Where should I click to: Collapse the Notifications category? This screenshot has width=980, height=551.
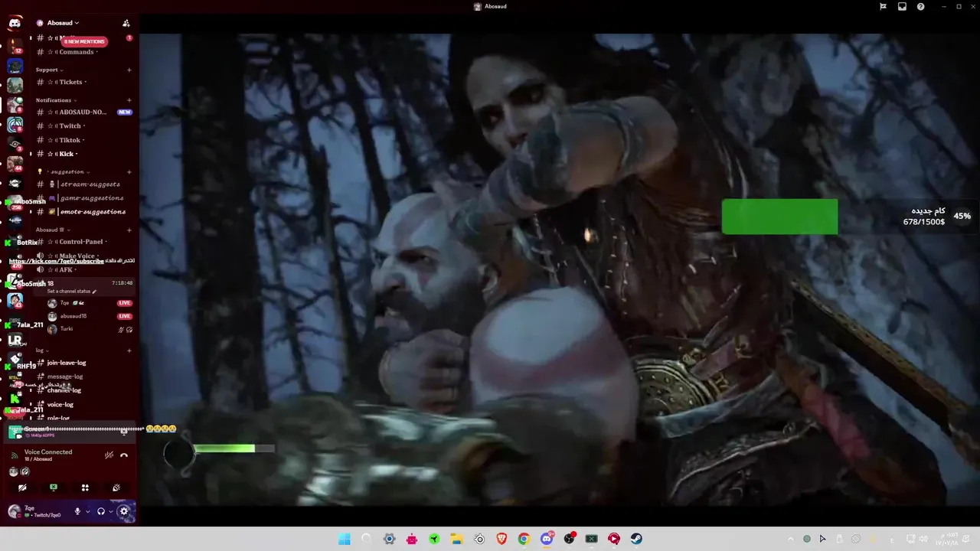[56, 100]
